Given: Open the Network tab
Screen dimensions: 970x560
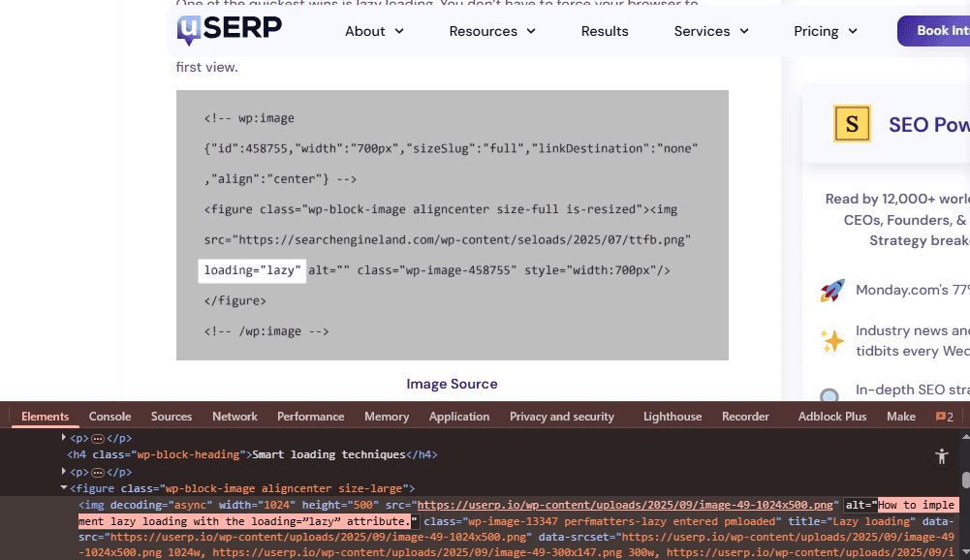Looking at the screenshot, I should (235, 417).
